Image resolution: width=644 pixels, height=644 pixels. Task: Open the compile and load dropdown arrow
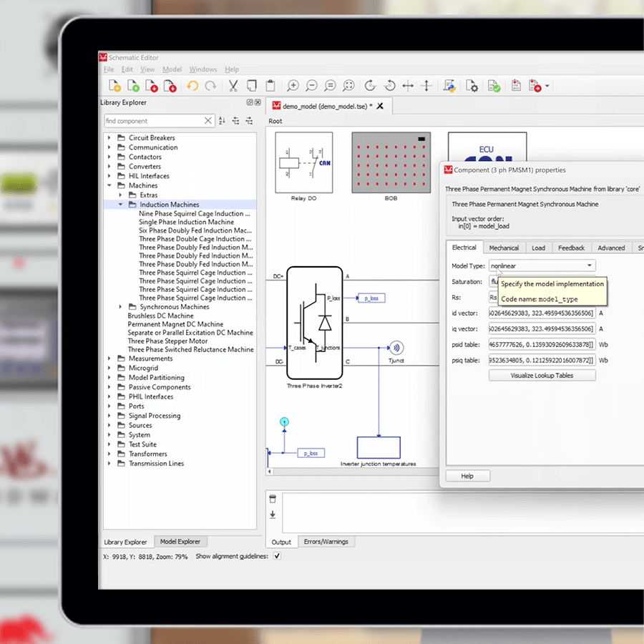click(x=547, y=86)
